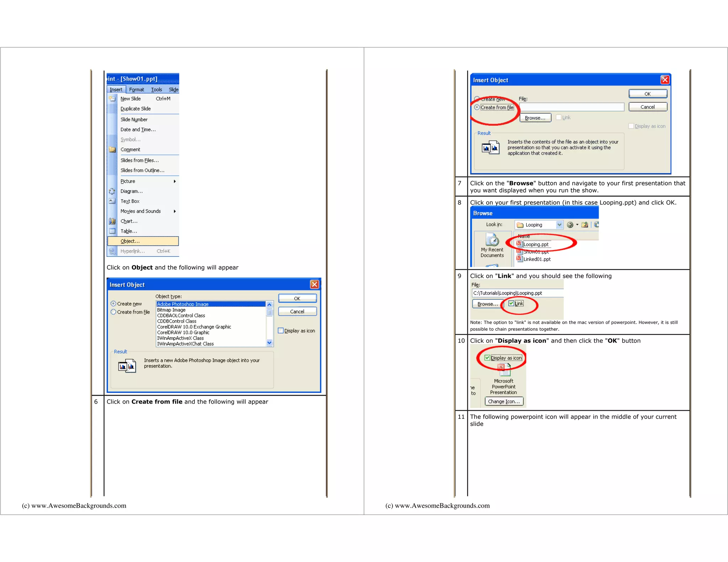Click the Text Box icon in menu
The width and height of the screenshot is (728, 562).
point(112,201)
